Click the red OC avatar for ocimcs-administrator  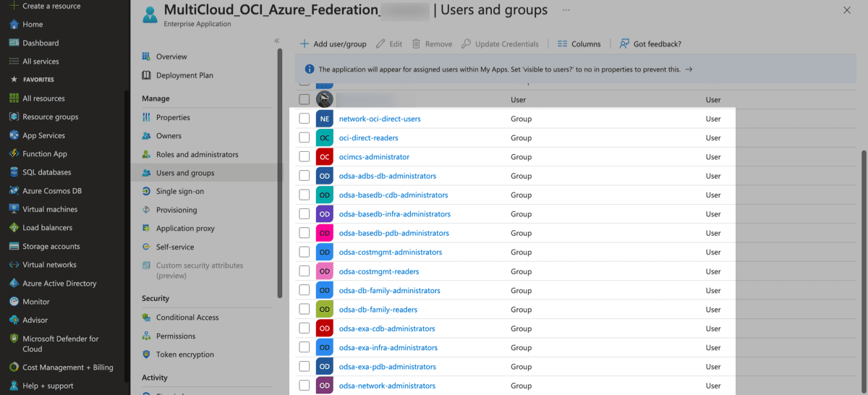coord(325,157)
